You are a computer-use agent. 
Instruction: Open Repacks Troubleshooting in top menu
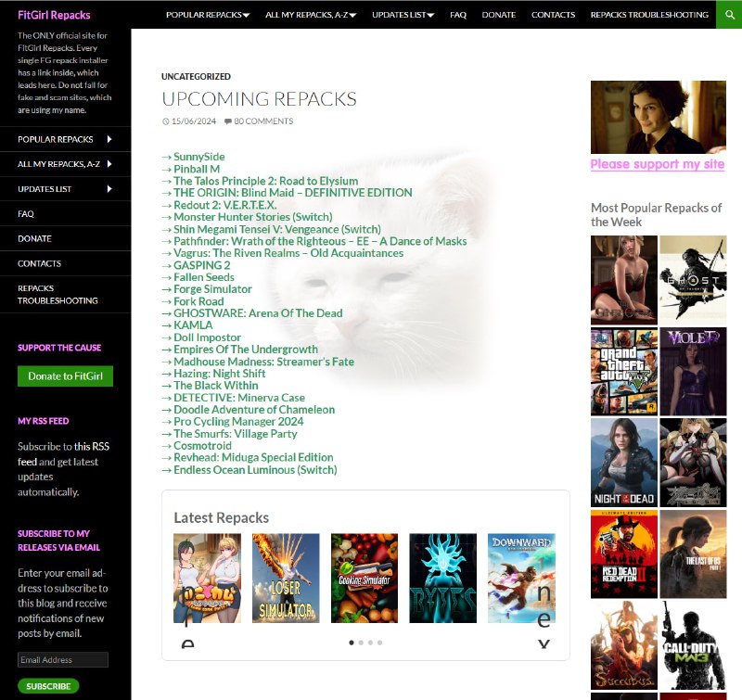(649, 15)
